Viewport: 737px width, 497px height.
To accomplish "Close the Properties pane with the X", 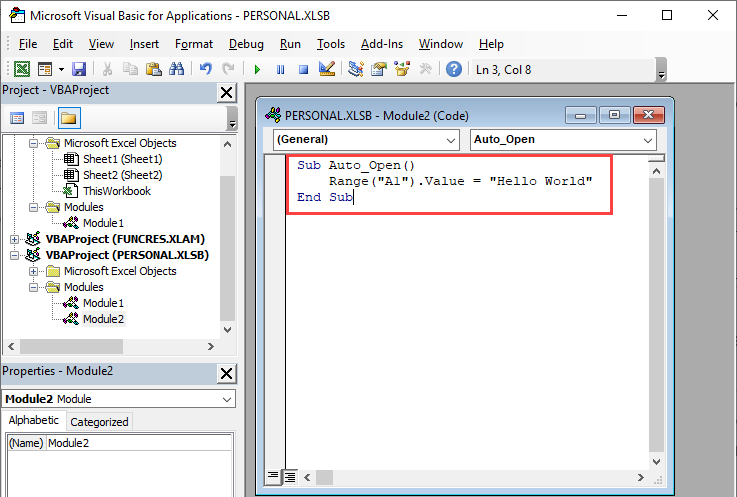I will [226, 373].
